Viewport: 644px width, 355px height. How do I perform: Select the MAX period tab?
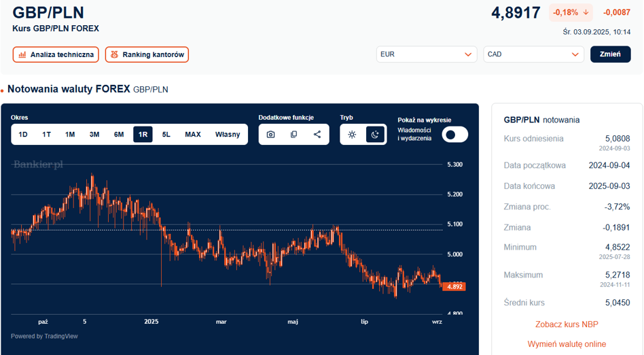click(193, 135)
